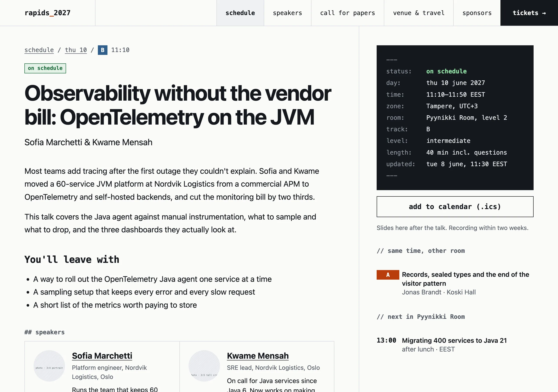Open Sofia Marchetti speaker profile link
The height and width of the screenshot is (392, 558).
[102, 356]
